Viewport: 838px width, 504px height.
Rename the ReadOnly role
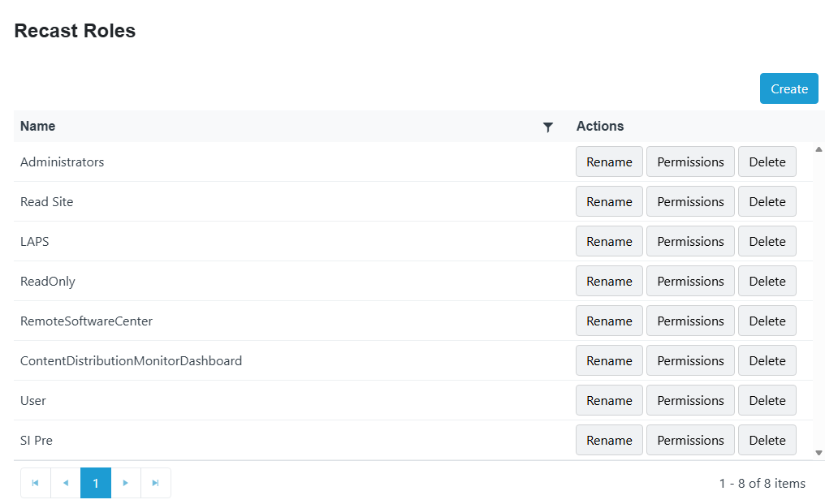[x=609, y=282]
